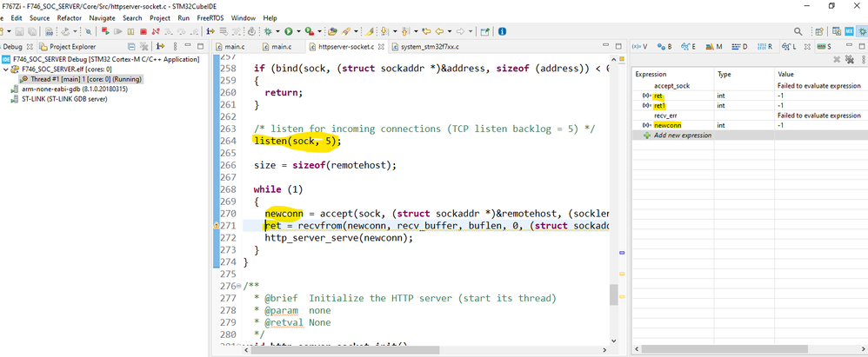Open the Forward history dropdown arrow

pyautogui.click(x=471, y=31)
